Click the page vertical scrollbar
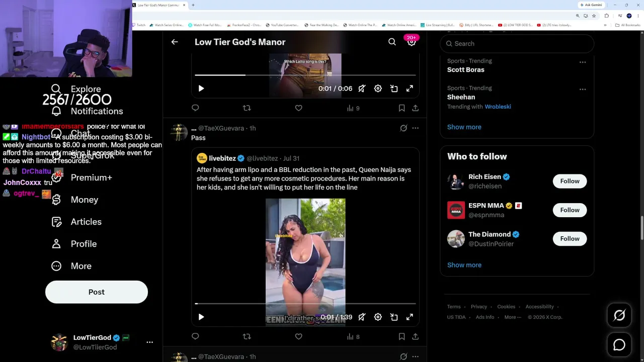 pyautogui.click(x=641, y=227)
